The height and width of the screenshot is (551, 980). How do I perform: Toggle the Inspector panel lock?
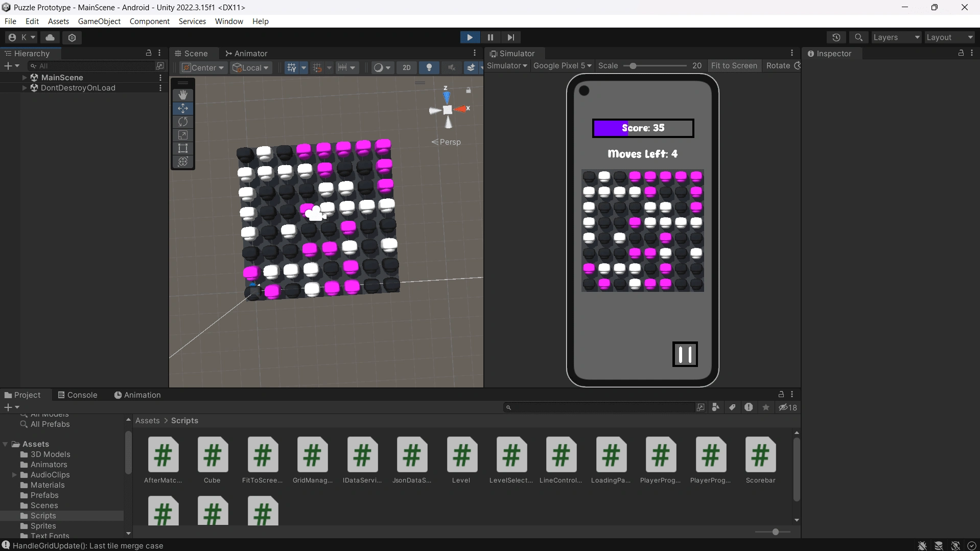pyautogui.click(x=961, y=53)
